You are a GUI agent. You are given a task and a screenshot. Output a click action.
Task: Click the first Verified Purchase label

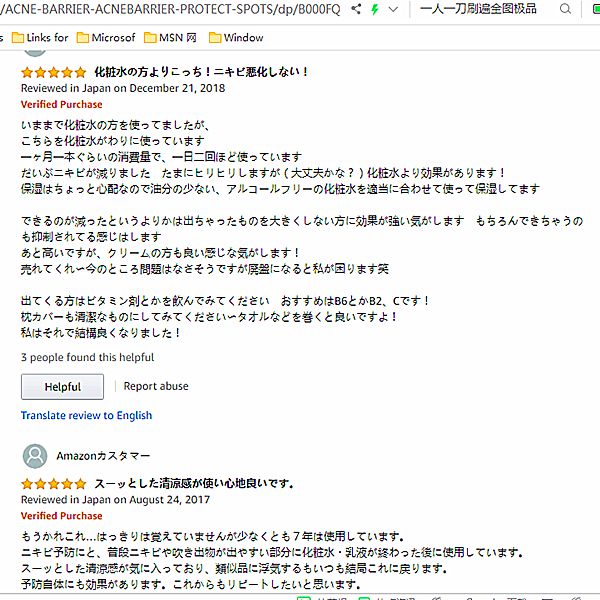point(61,104)
